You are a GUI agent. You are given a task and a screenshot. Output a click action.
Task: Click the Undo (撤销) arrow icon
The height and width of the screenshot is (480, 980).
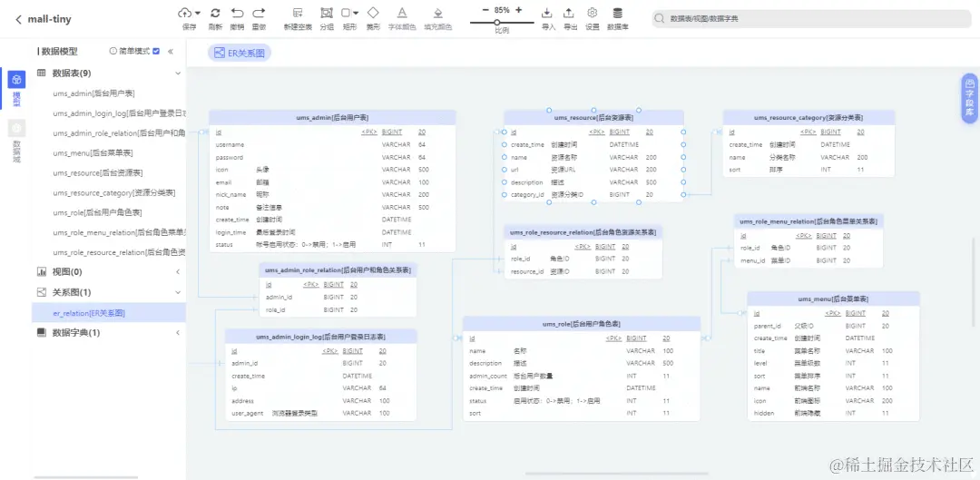click(x=237, y=13)
